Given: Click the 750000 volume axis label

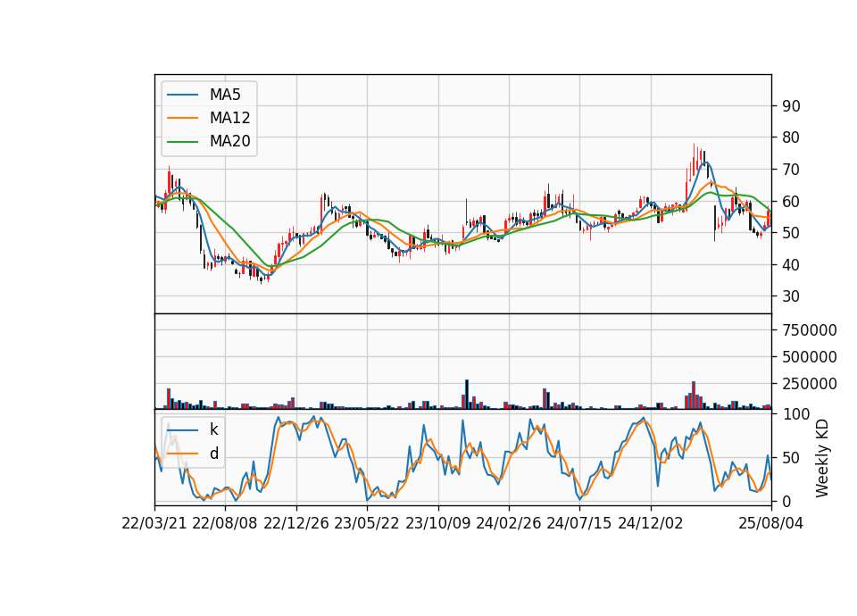Looking at the screenshot, I should pos(810,330).
